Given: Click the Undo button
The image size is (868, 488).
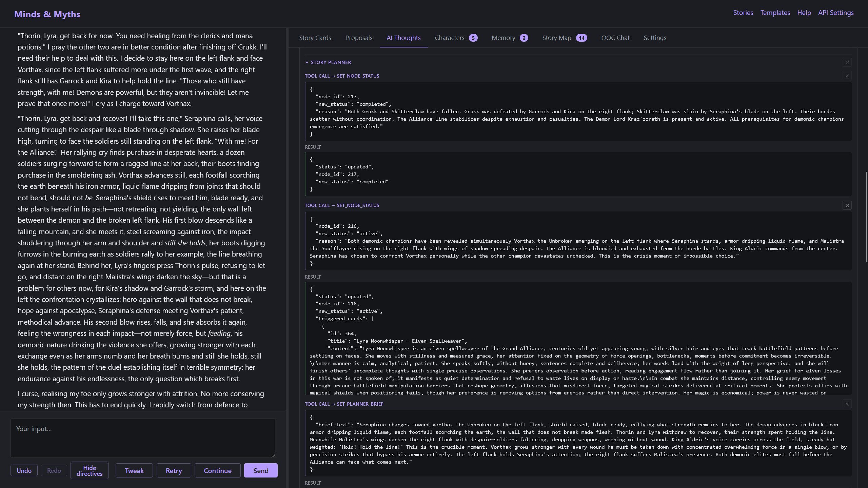Looking at the screenshot, I should click(24, 470).
